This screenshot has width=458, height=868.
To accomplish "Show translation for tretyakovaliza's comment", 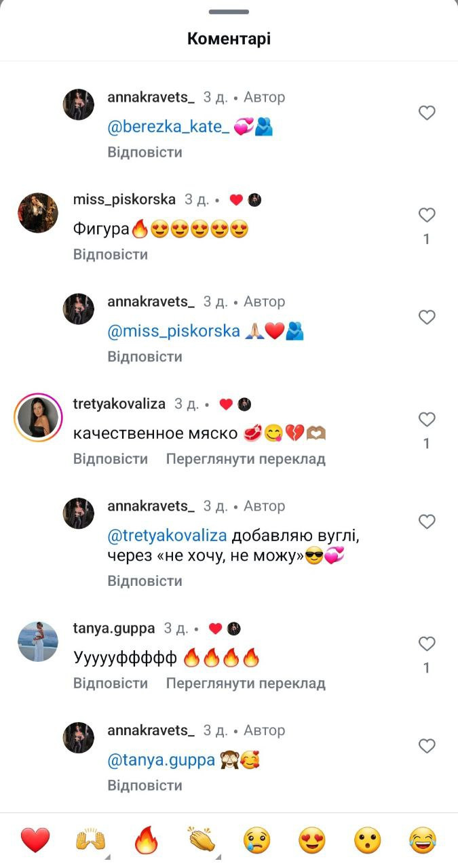I will pos(246,459).
